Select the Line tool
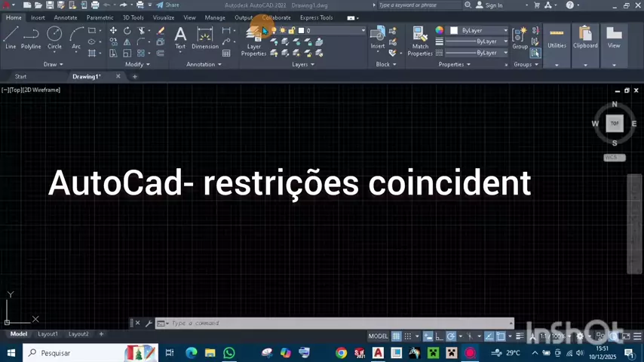 pyautogui.click(x=11, y=38)
